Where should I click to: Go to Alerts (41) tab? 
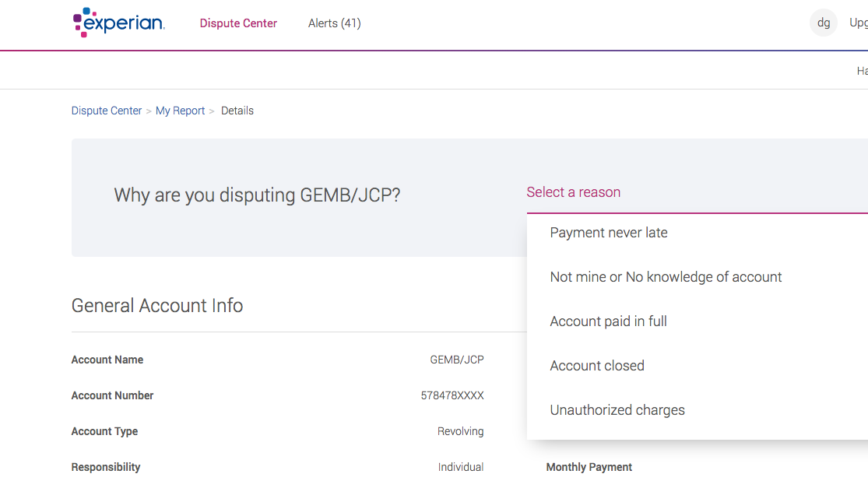point(334,23)
